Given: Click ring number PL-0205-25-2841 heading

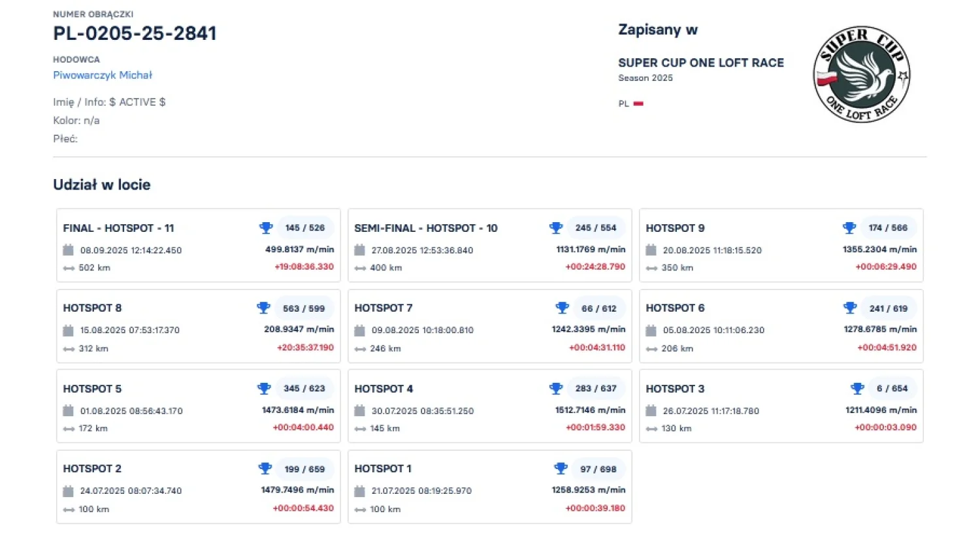Looking at the screenshot, I should point(135,33).
